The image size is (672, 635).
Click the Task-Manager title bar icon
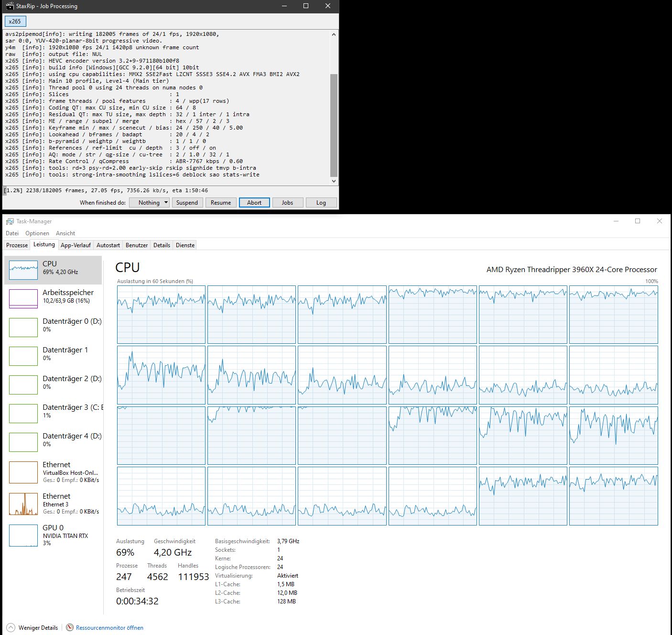tap(10, 221)
